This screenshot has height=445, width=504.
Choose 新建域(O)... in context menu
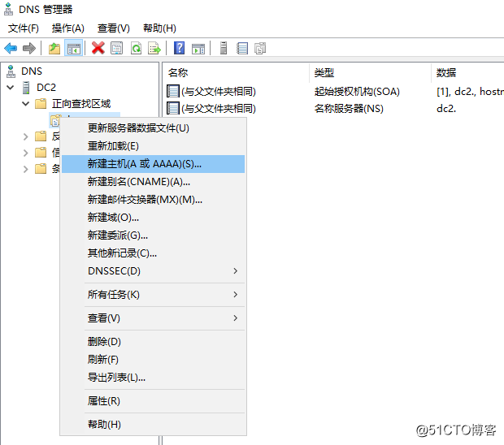(154, 218)
